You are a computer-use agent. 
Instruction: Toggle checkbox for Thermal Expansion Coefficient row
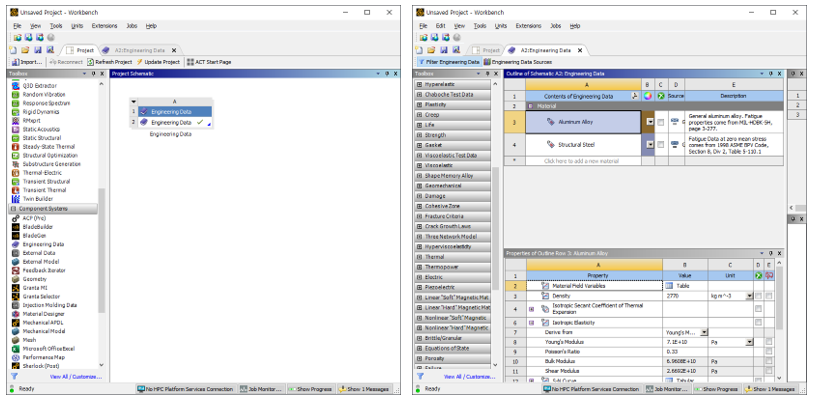pos(758,309)
